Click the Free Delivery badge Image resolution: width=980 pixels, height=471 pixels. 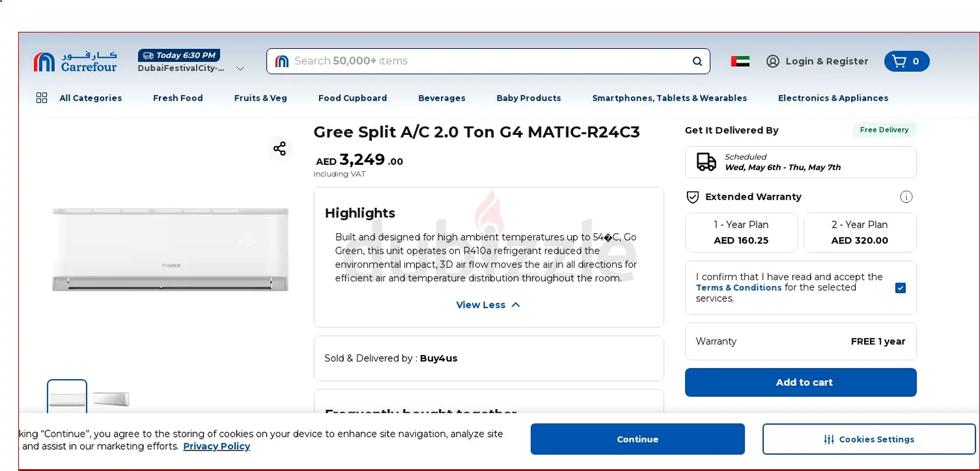point(884,130)
